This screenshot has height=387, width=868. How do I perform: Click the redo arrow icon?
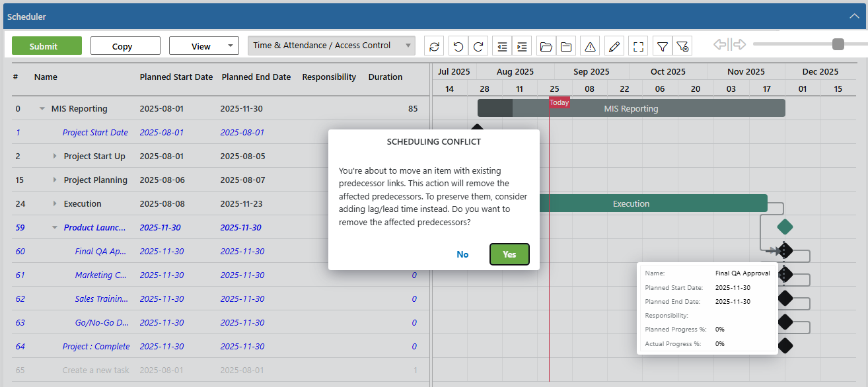[x=478, y=46]
